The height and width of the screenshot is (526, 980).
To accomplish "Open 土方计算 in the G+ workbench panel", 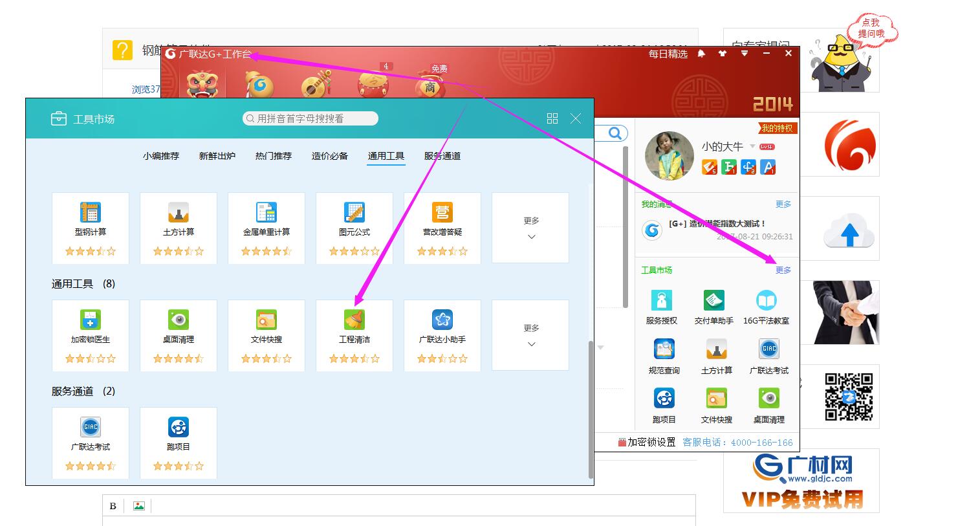I will (717, 357).
